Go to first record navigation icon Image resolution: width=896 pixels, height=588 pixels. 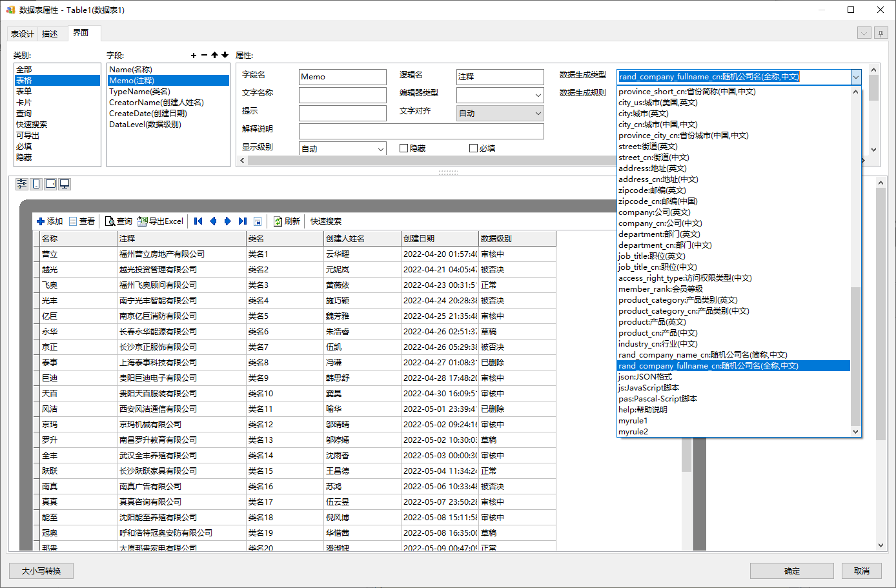pyautogui.click(x=198, y=221)
